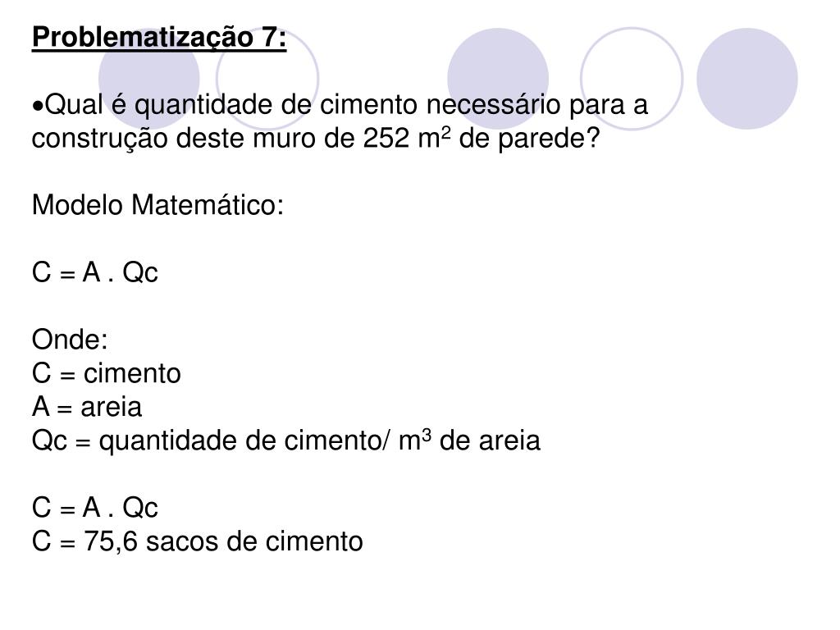Screen dimensions: 840x630
Task: Select the 'Modelo Matemático:' line
Action: pyautogui.click(x=157, y=205)
